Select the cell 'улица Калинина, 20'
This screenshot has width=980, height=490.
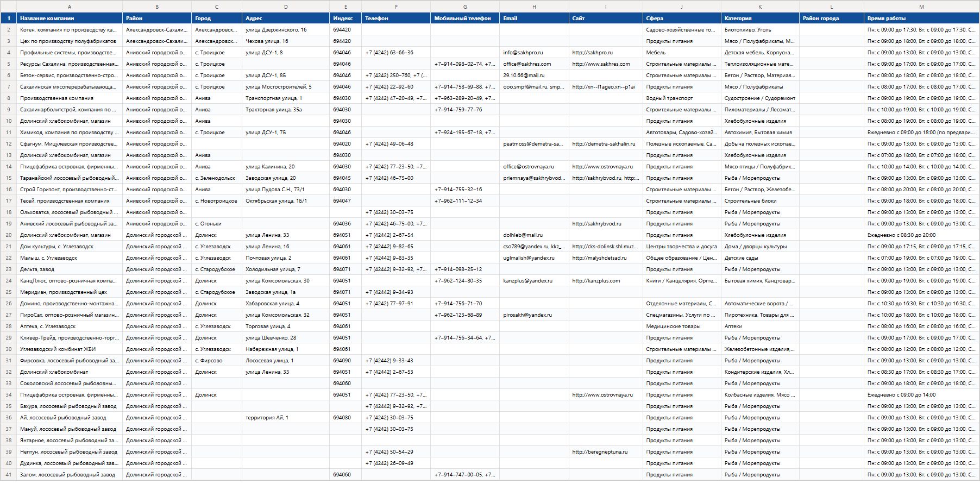[286, 167]
